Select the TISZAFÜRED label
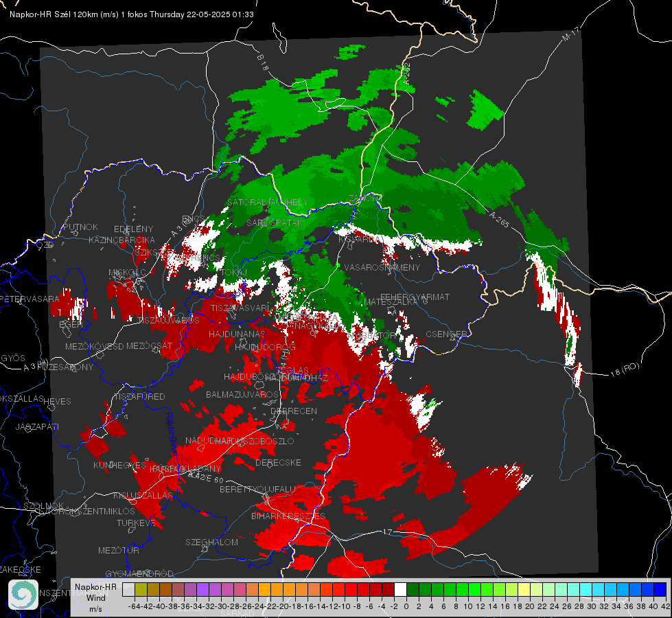The width and height of the screenshot is (672, 618). (140, 397)
